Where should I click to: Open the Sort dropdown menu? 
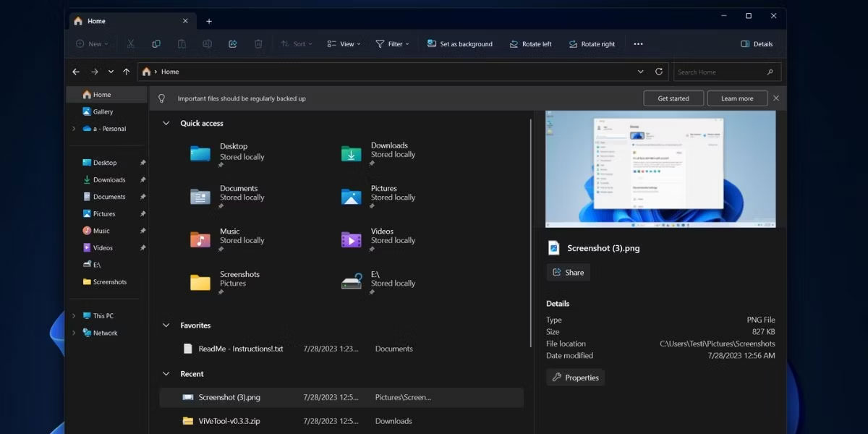[297, 44]
